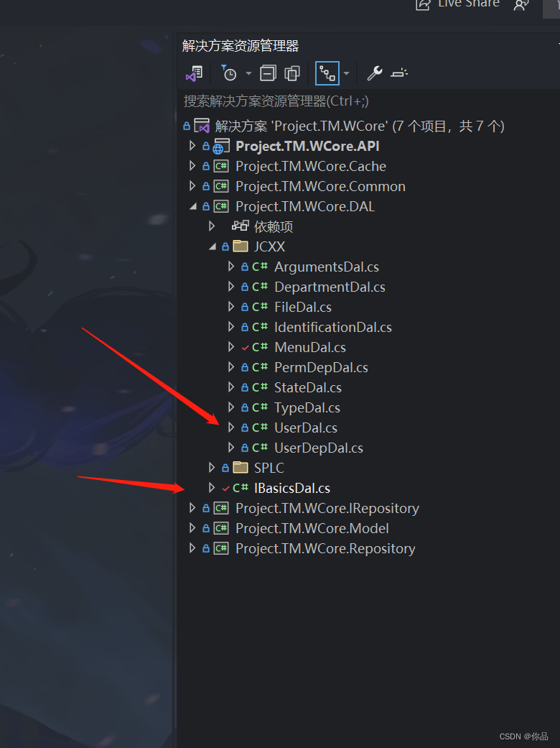Click the Preview Selected Items icon
This screenshot has height=748, width=560.
(399, 73)
